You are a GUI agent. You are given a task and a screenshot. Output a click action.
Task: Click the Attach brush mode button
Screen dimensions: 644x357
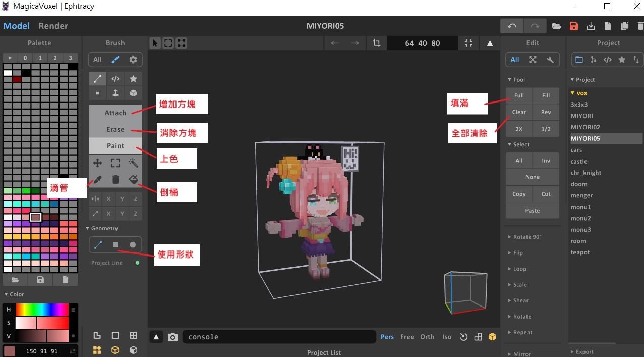click(x=115, y=113)
